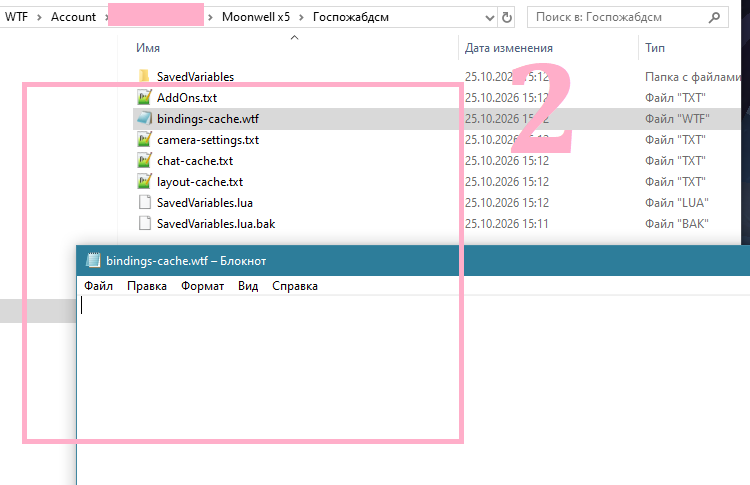750x485 pixels.
Task: Expand chevron before Moonwell x5 breadcrumb
Action: (x=210, y=18)
